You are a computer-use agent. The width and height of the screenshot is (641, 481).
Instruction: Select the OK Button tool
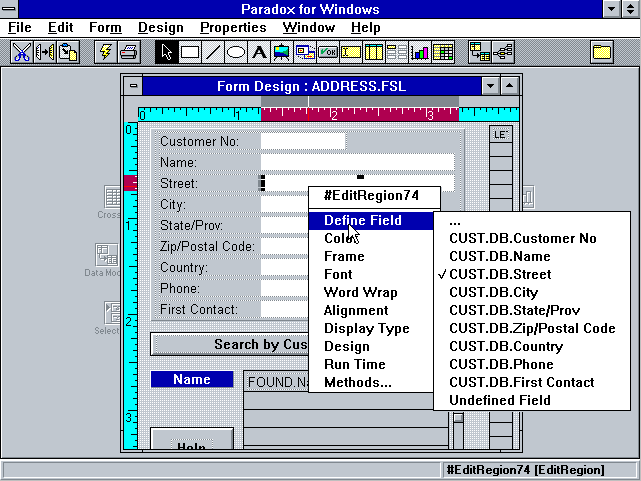pyautogui.click(x=328, y=52)
